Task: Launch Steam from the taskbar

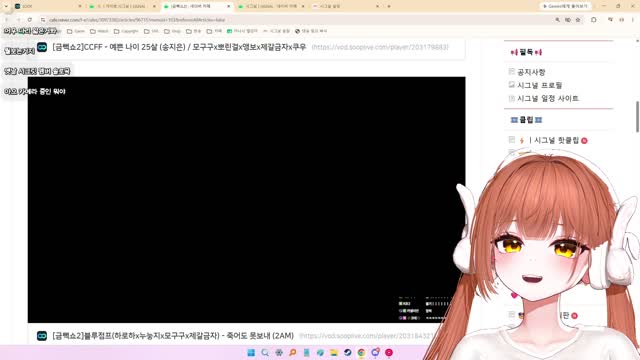Action: 347,353
